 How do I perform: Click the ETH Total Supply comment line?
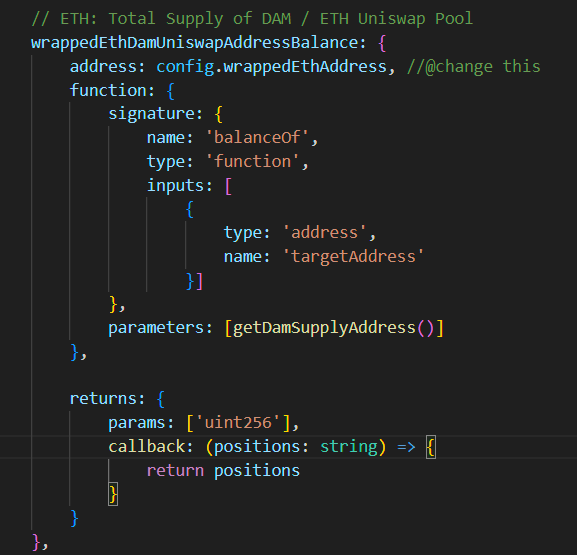252,19
